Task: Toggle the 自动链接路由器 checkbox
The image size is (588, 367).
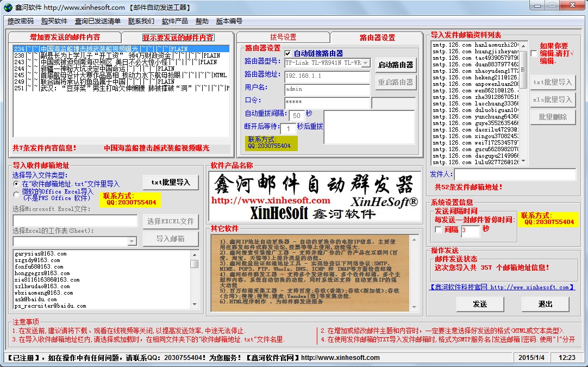Action: [287, 53]
